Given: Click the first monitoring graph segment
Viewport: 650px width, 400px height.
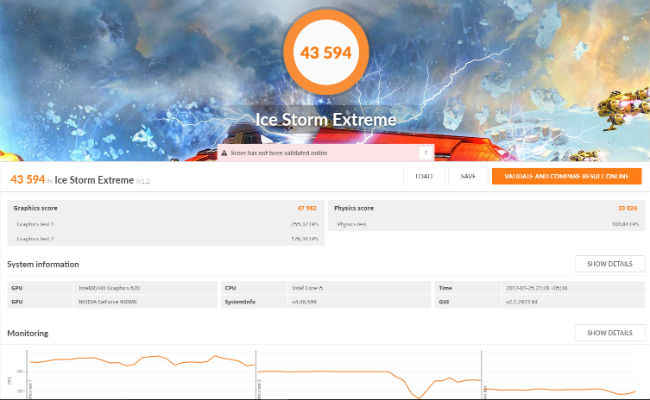Looking at the screenshot, I should [x=141, y=374].
